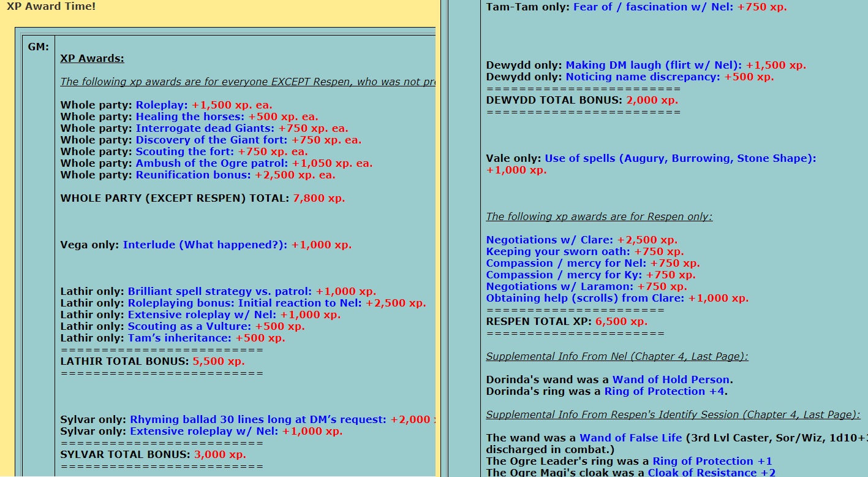
Task: Click 'Interrogate dead Giants:' award text
Action: click(x=205, y=129)
